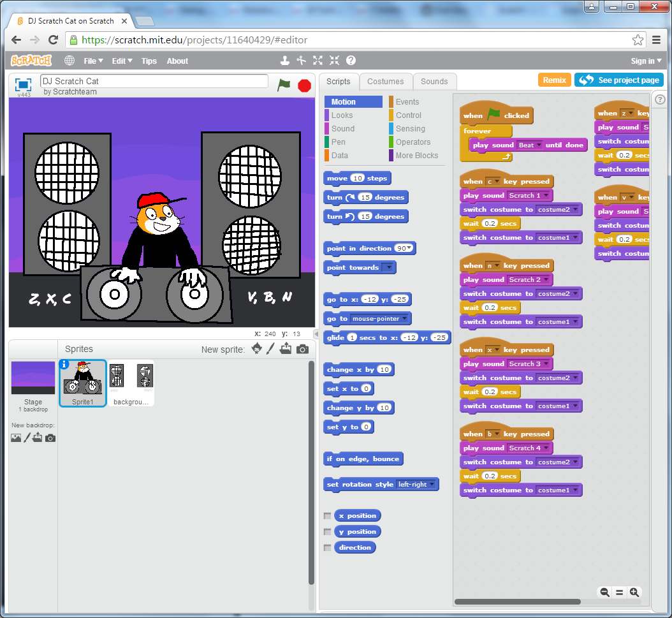Click the sprite pane vertical scrollbar
The image size is (672, 618).
coord(312,474)
